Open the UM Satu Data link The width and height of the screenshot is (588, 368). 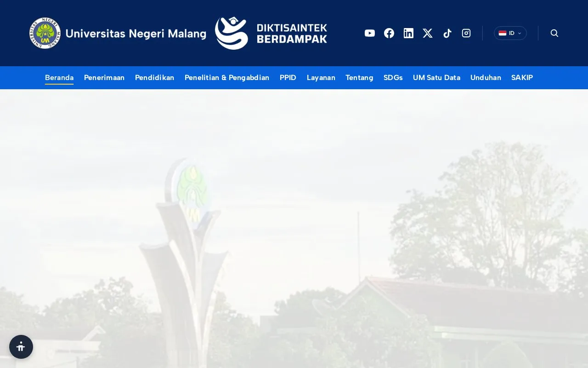(x=436, y=78)
